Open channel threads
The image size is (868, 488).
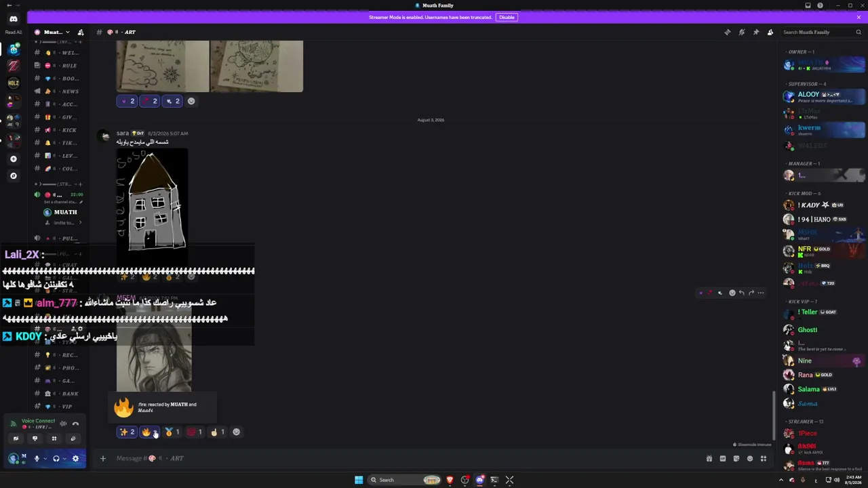(x=727, y=32)
